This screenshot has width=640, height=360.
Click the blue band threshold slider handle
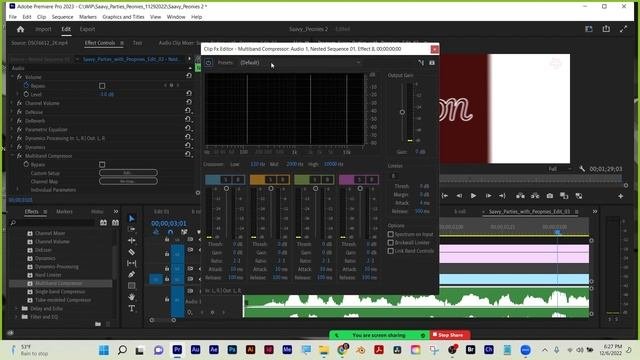pos(226,189)
